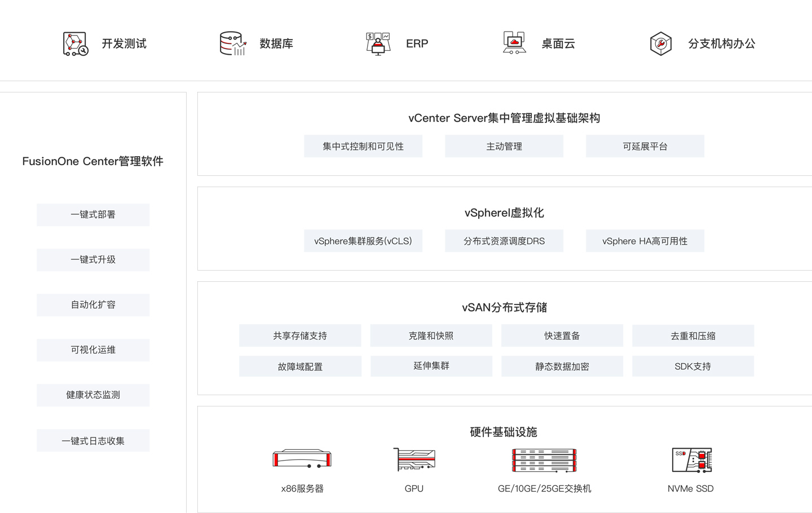812x513 pixels.
Task: Click the 开发测试 label
Action: coord(124,43)
